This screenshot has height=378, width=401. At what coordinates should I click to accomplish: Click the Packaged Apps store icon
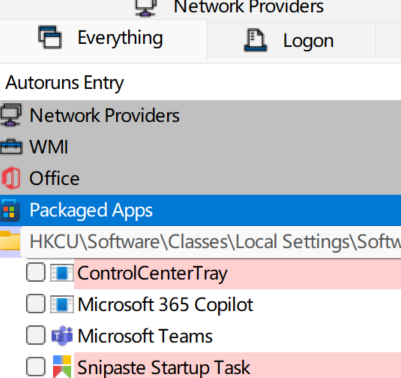point(10,210)
